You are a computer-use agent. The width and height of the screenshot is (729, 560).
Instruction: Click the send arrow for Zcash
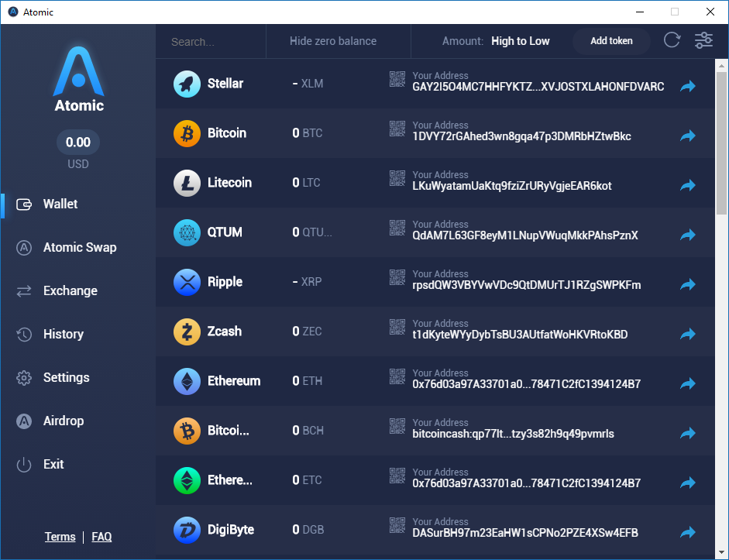point(688,334)
